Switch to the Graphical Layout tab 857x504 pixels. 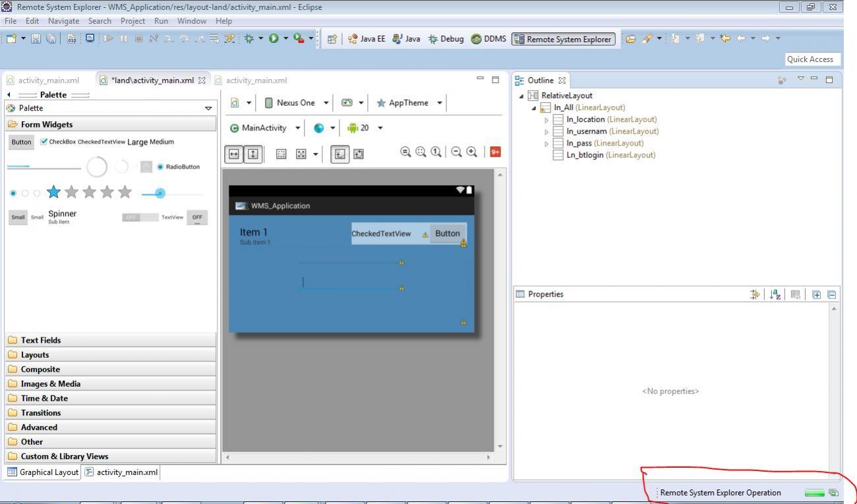pyautogui.click(x=42, y=472)
